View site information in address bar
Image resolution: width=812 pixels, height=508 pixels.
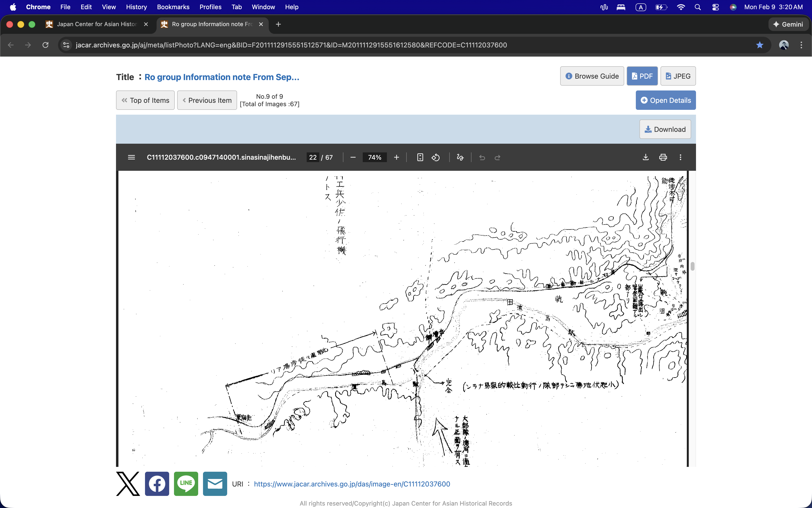pos(66,45)
